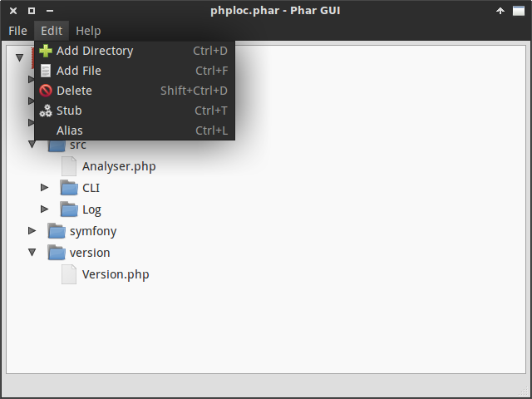Expand the Log folder tree arrow

click(44, 209)
